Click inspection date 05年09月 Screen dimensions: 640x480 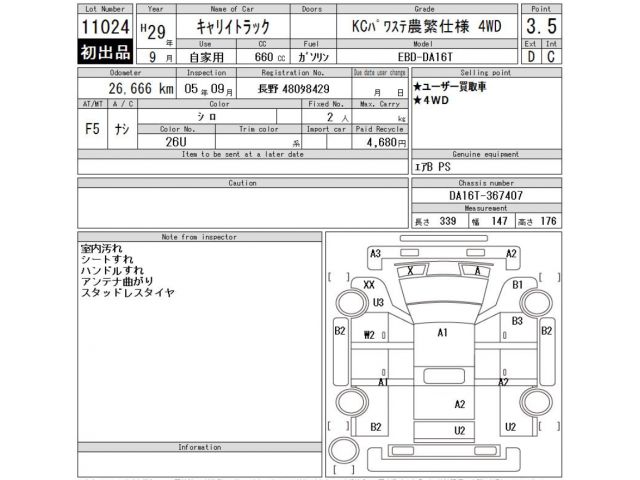point(209,89)
